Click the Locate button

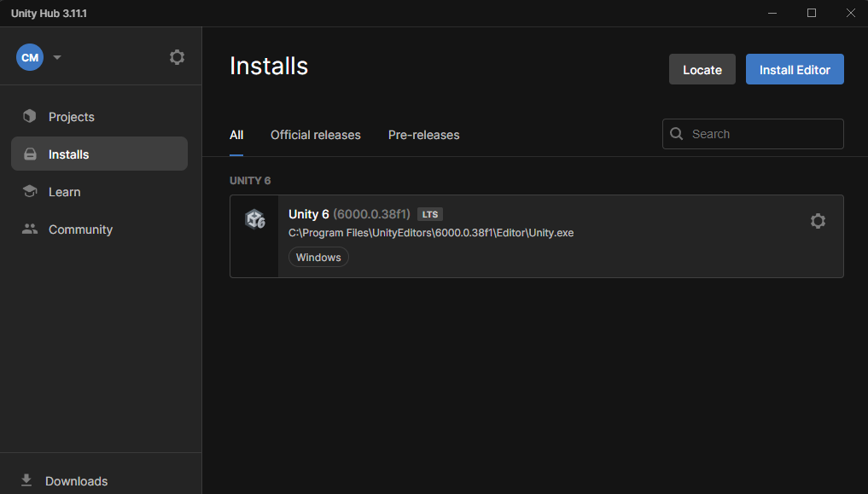pyautogui.click(x=702, y=69)
